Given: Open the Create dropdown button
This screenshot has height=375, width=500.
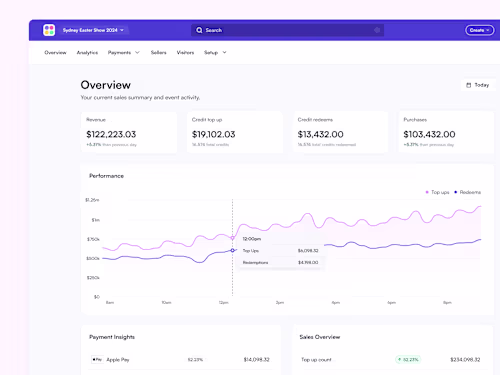Looking at the screenshot, I should pos(480,30).
